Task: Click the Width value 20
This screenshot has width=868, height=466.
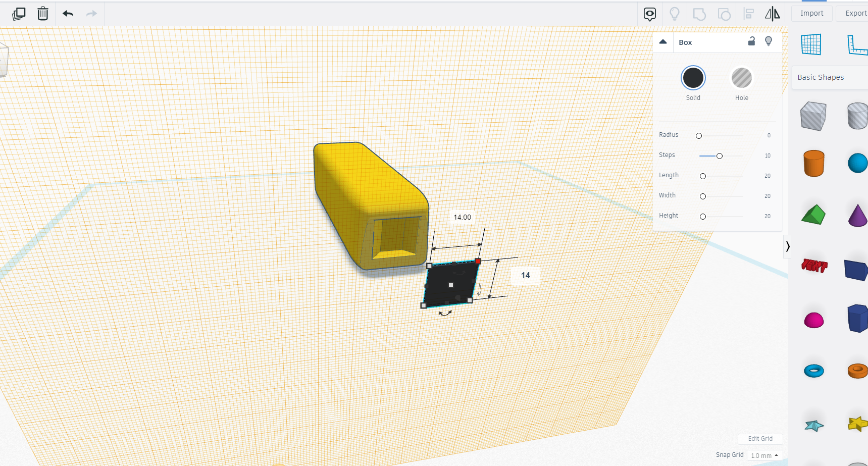Action: point(768,196)
